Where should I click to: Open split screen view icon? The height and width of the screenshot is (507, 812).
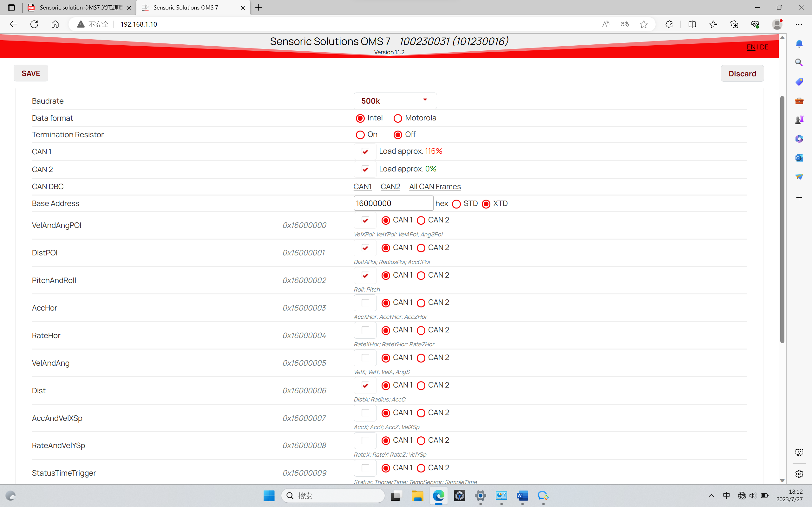tap(692, 24)
